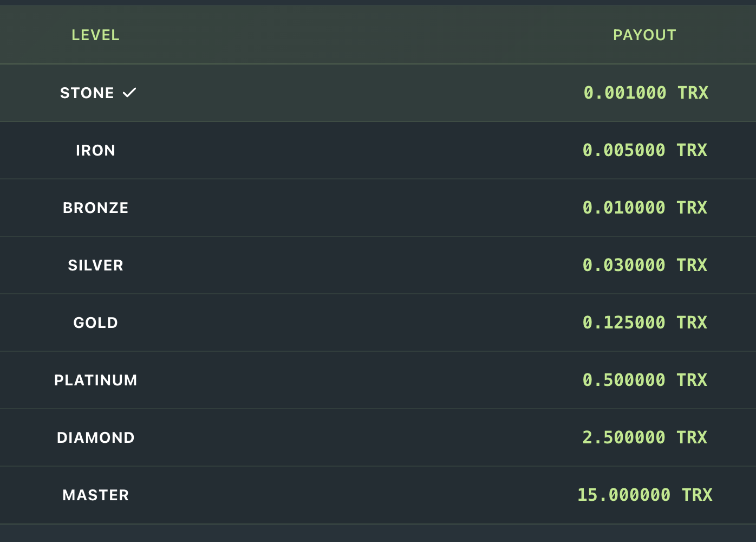Choose the BRONZE level label
Image resolution: width=756 pixels, height=542 pixels.
[x=96, y=208]
